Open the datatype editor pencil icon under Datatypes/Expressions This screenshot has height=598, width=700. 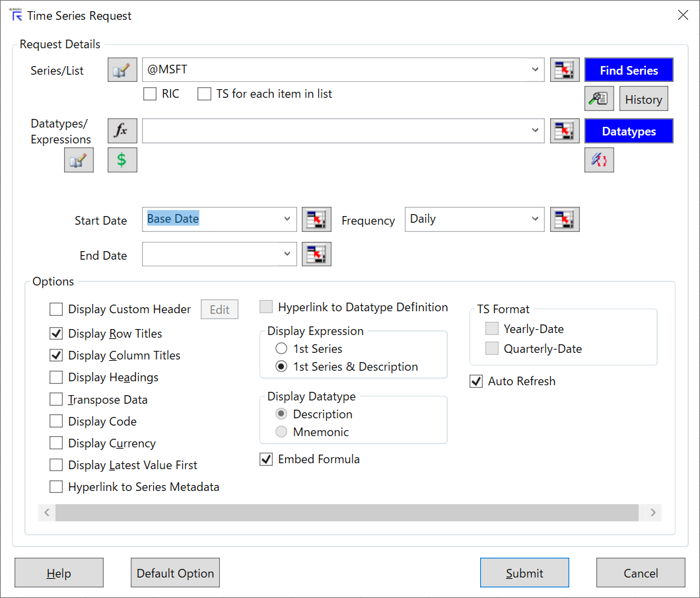pos(79,159)
